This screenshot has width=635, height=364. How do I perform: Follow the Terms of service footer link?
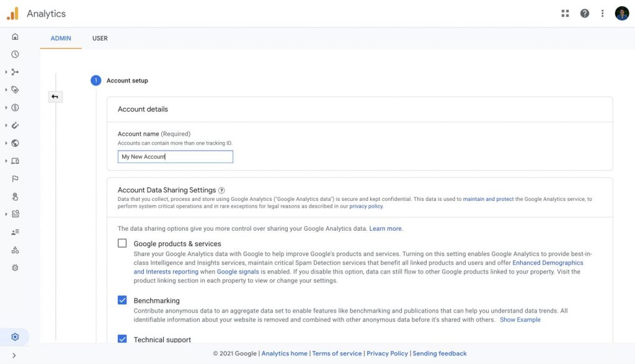point(337,353)
